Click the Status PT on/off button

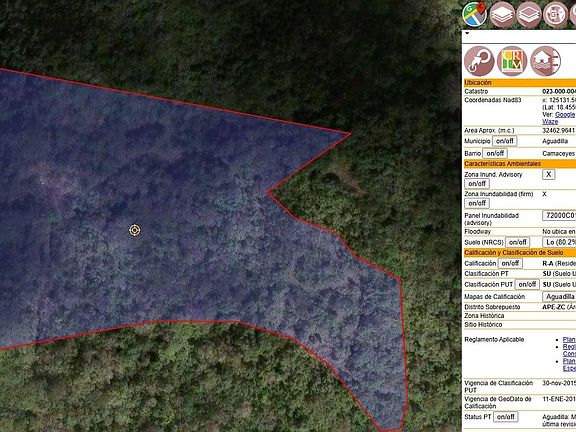505,417
